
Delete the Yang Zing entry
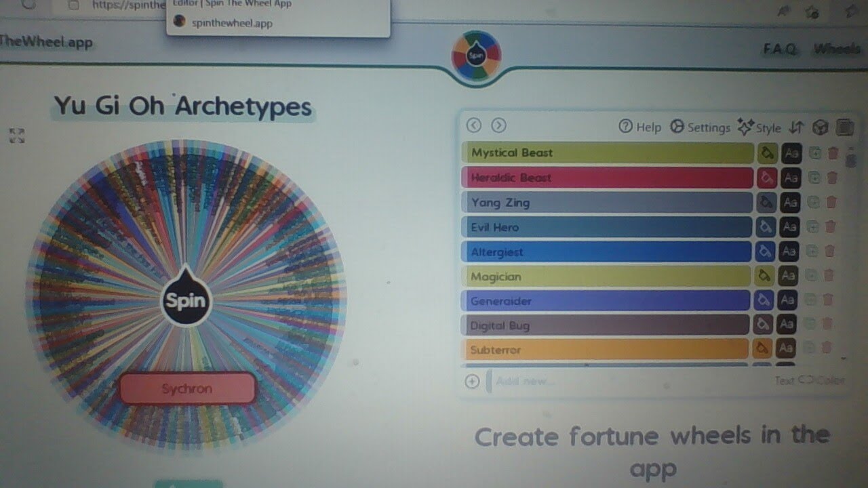coord(831,202)
